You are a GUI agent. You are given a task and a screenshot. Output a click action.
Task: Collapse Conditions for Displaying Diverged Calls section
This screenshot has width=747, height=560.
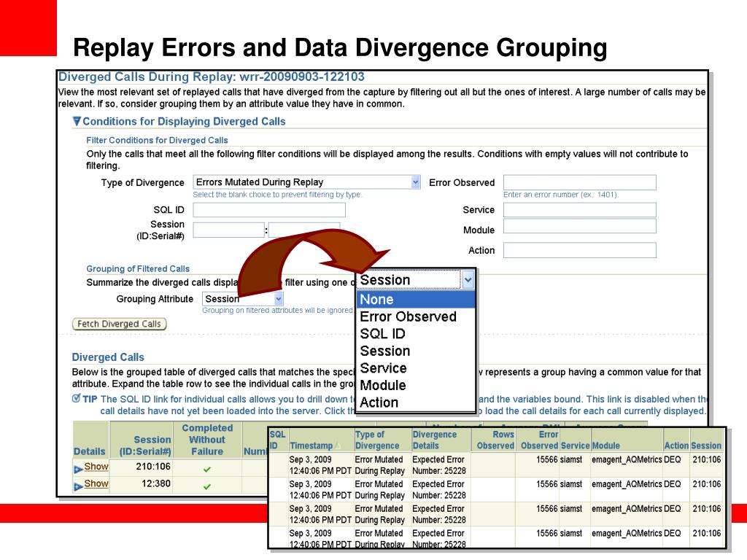[77, 122]
